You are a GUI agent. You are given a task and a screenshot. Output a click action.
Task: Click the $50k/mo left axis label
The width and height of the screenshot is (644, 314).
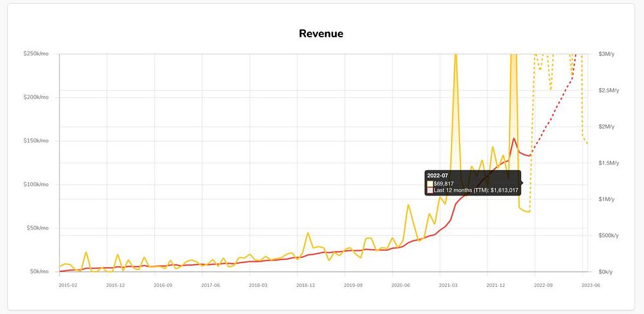(37, 228)
